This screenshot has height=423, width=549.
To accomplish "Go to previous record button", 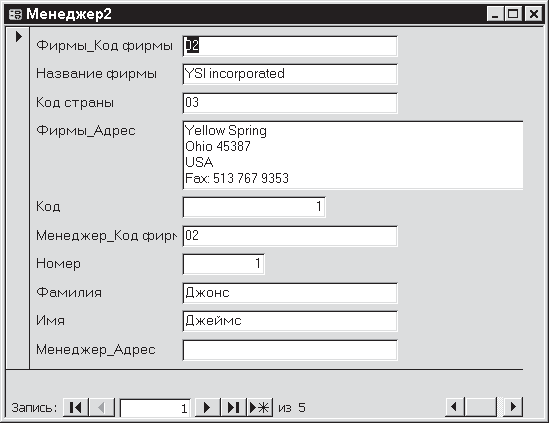I will [102, 407].
